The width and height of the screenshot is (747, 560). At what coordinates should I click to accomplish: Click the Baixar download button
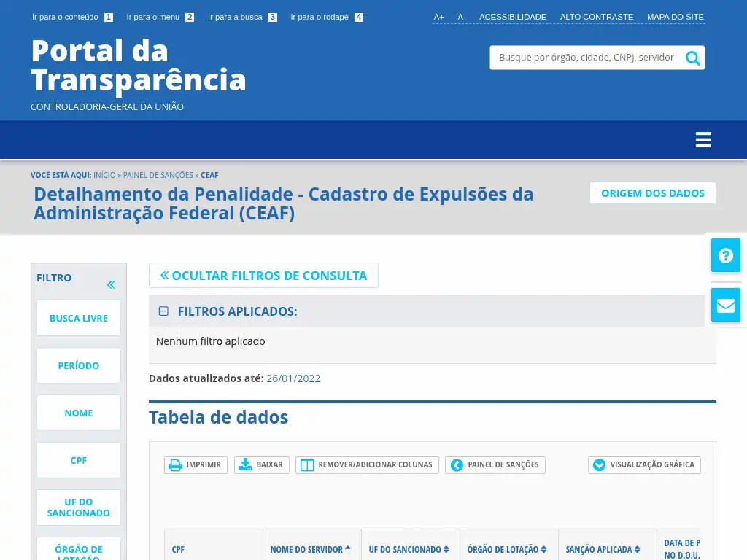(262, 465)
